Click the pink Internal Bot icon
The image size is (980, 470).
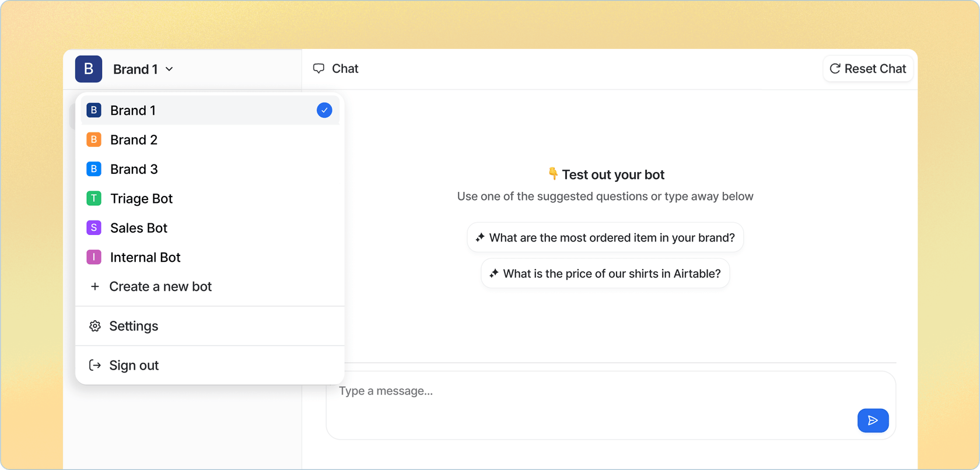94,257
